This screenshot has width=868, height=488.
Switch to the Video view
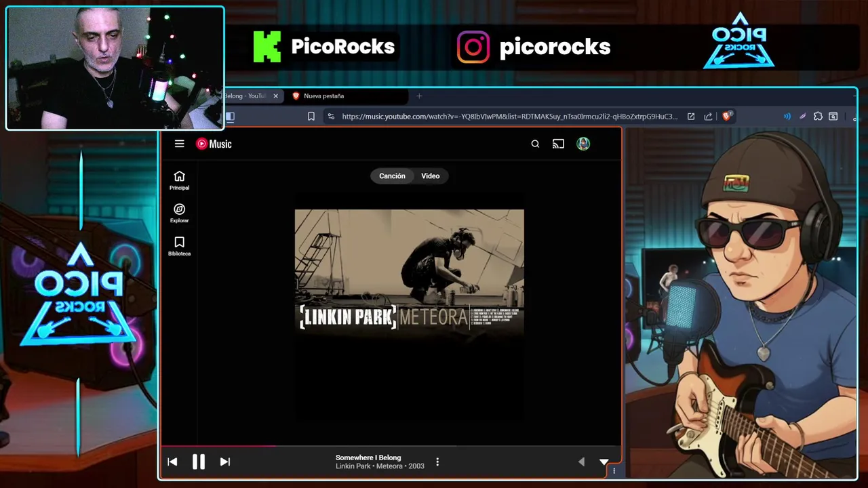(x=431, y=176)
